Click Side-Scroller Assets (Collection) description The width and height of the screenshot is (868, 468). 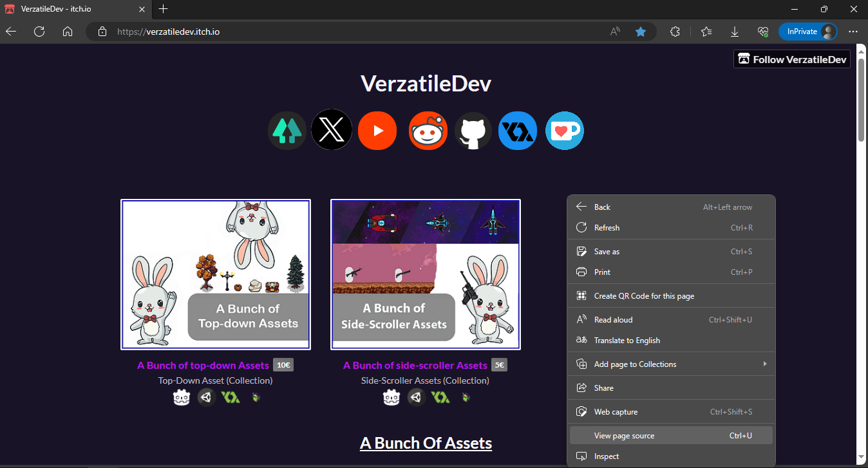pyautogui.click(x=426, y=380)
